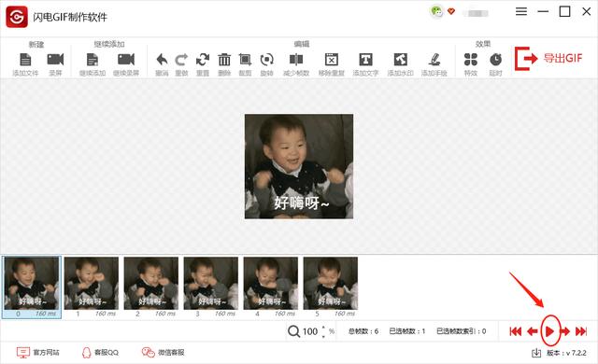Select frame 1 thumbnail
Viewport: 598px width, 364px height.
click(x=92, y=284)
